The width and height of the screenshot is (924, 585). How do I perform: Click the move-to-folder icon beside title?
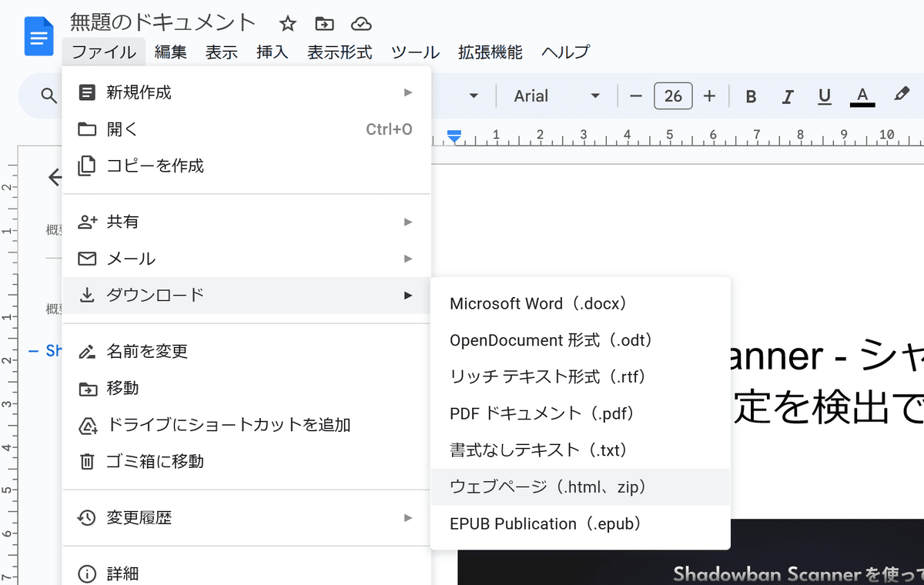click(x=325, y=24)
